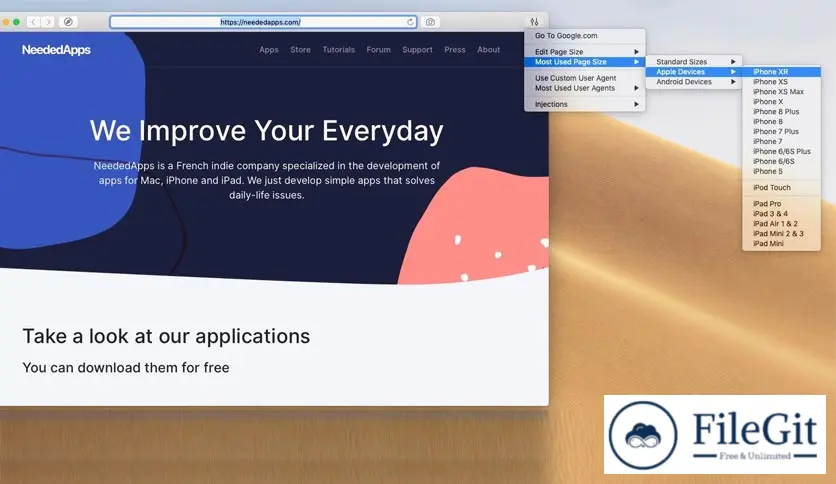Image resolution: width=836 pixels, height=484 pixels.
Task: Click the arrow beside Android Devices
Action: 733,82
